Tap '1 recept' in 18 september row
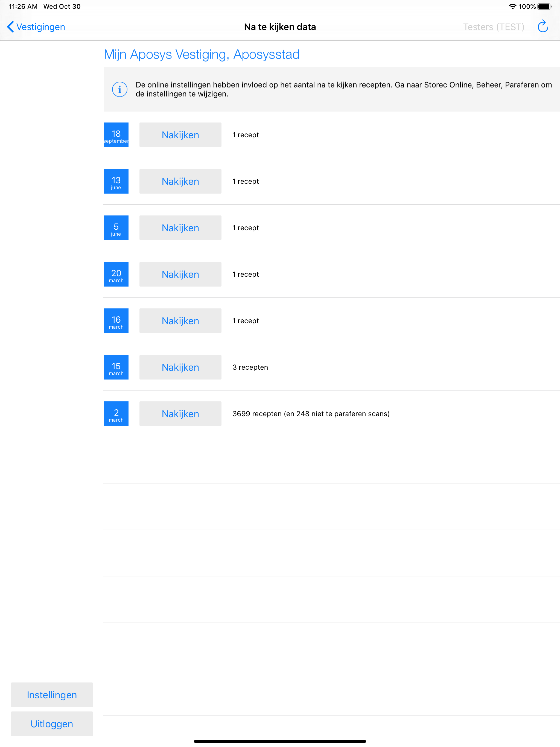560x747 pixels. 246,135
